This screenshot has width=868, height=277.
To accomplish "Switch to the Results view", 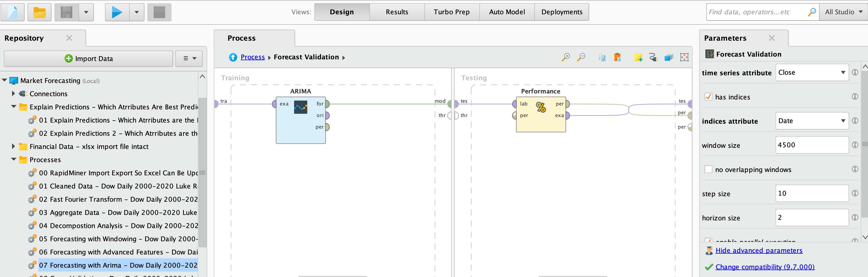I will [x=397, y=12].
